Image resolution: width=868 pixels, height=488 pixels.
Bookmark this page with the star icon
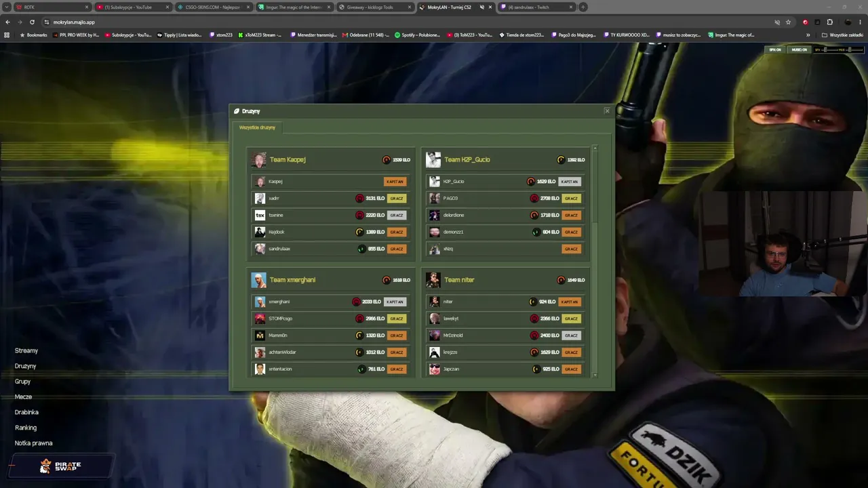(x=788, y=22)
